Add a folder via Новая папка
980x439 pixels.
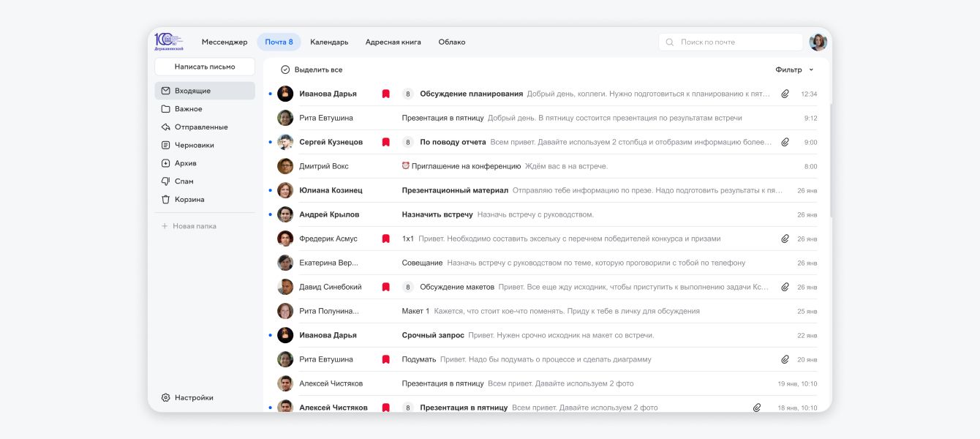point(189,227)
